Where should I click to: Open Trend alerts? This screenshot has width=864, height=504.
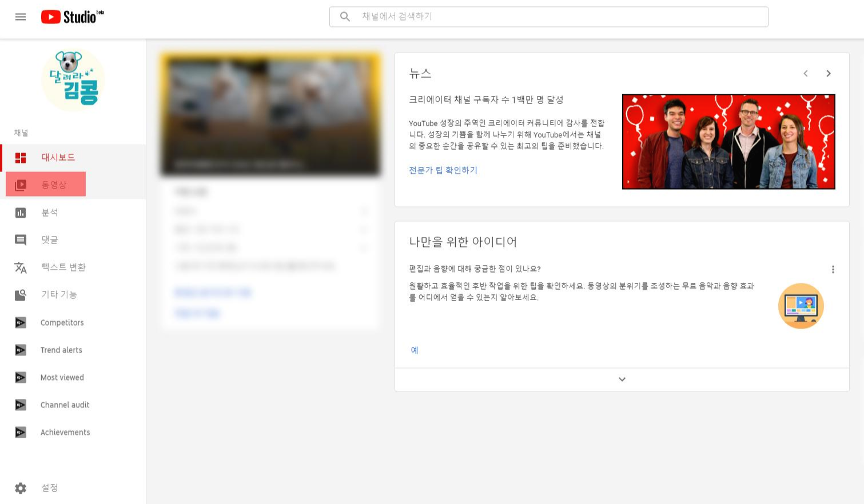pyautogui.click(x=61, y=350)
